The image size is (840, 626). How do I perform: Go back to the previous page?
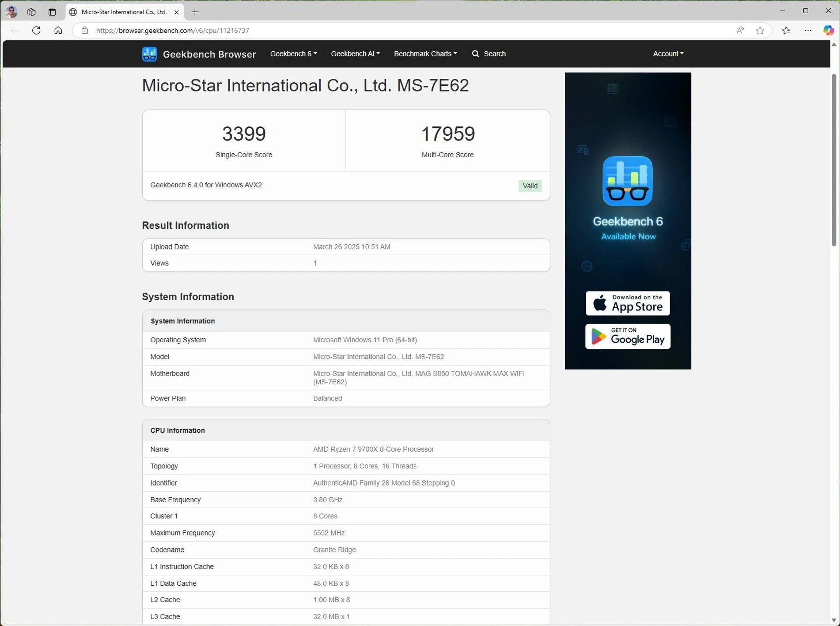coord(14,30)
